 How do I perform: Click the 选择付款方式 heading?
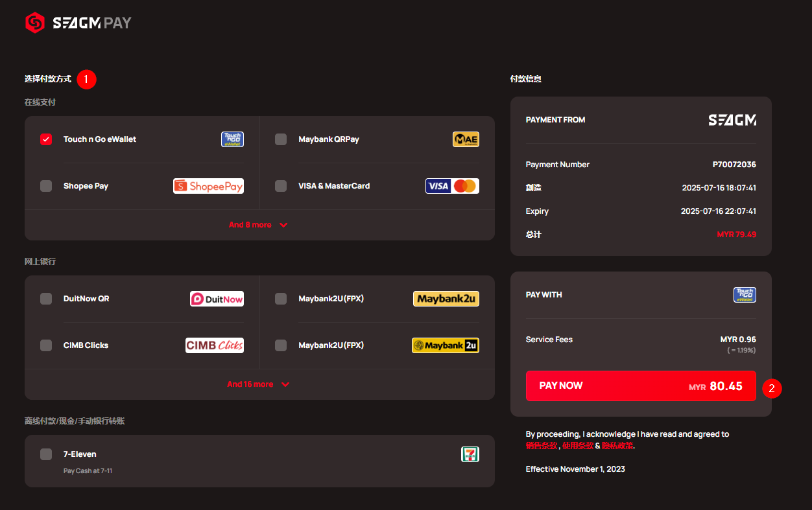(x=48, y=79)
